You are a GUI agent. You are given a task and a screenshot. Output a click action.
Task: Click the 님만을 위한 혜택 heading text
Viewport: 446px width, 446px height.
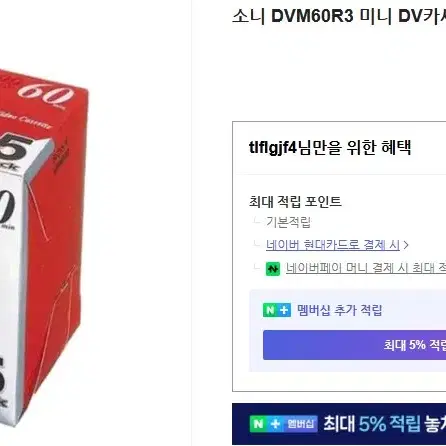coord(354,147)
